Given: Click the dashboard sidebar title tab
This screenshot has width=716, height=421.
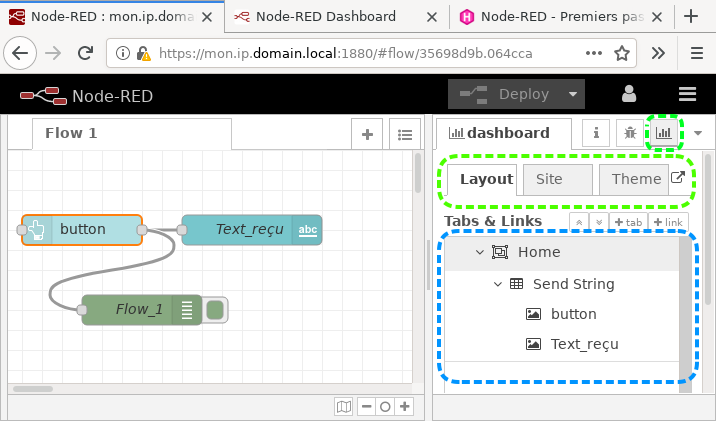Looking at the screenshot, I should point(504,133).
